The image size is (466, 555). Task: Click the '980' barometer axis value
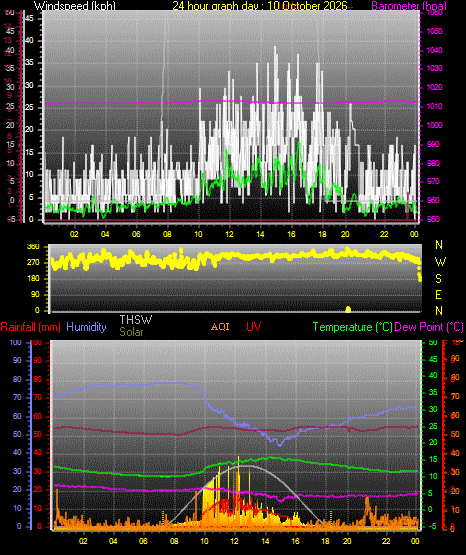[433, 163]
